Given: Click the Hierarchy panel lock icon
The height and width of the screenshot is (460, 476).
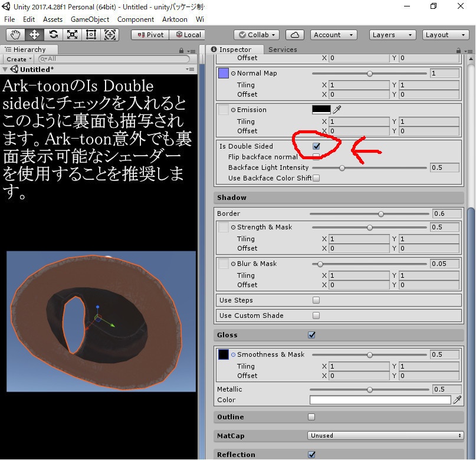Looking at the screenshot, I should click(181, 50).
